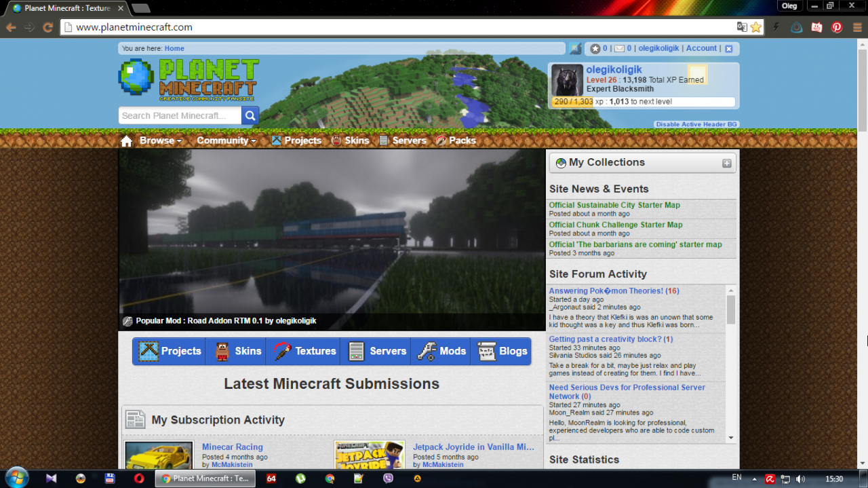
Task: Open Getting past a creativity block thread
Action: [x=611, y=339]
